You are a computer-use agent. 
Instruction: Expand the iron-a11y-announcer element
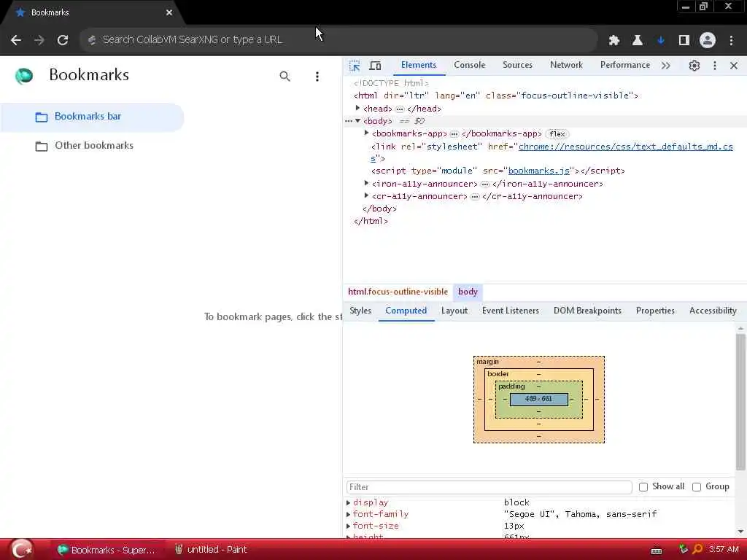click(x=366, y=183)
